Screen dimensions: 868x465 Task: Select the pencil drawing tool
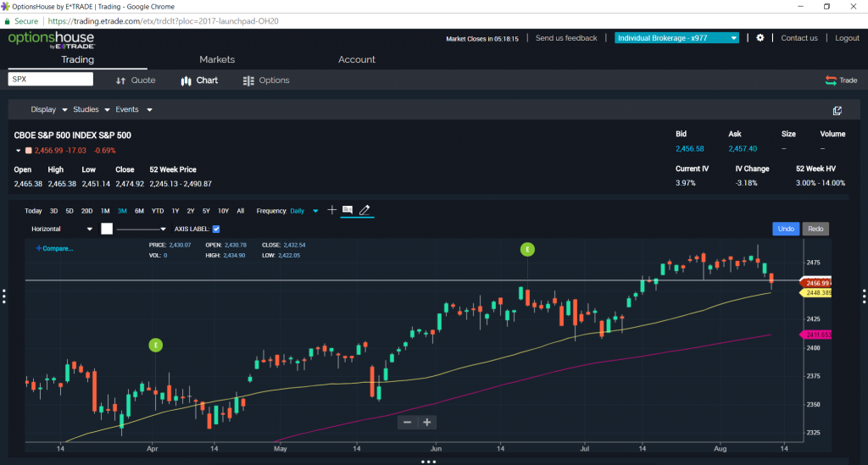point(364,210)
